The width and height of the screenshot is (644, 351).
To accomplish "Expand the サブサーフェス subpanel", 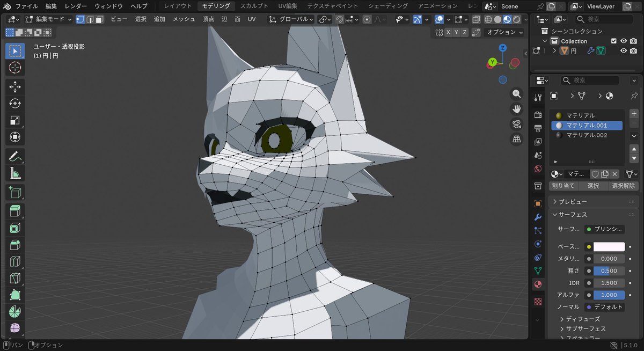I will (x=583, y=328).
